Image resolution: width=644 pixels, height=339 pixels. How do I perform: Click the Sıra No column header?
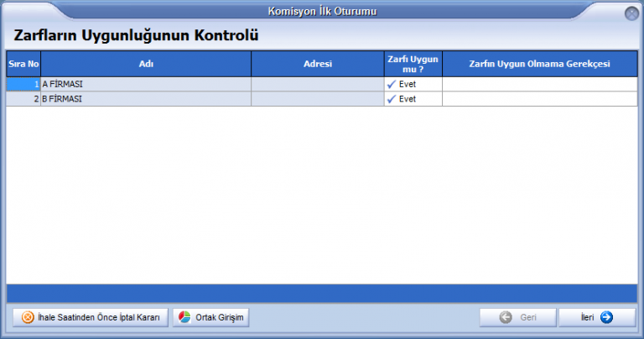point(23,64)
